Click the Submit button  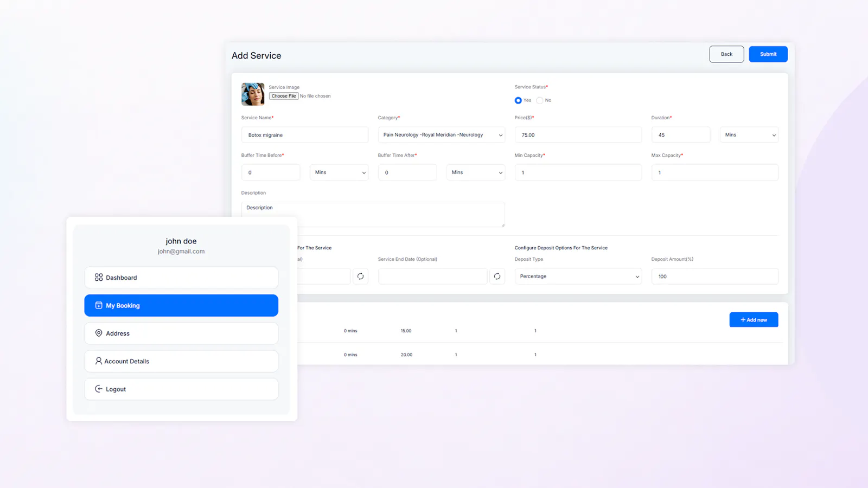tap(768, 54)
